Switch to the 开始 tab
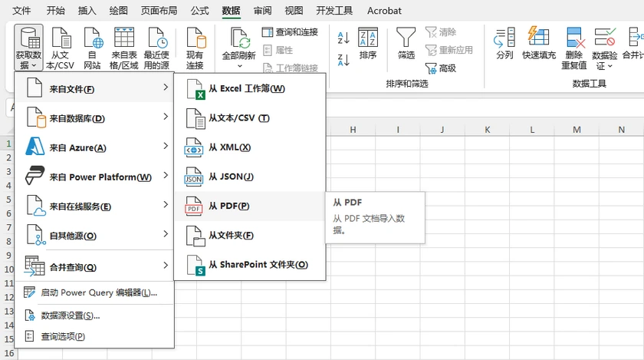This screenshot has width=644, height=360. point(55,11)
